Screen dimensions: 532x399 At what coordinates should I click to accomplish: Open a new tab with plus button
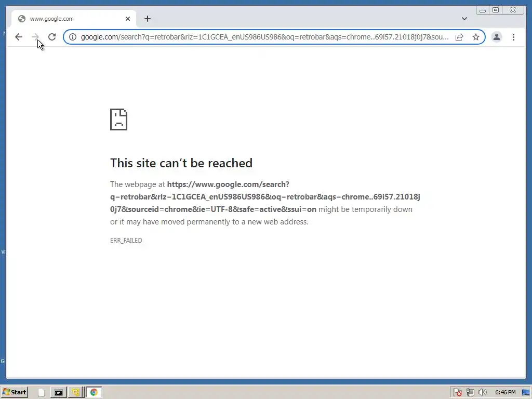147,19
